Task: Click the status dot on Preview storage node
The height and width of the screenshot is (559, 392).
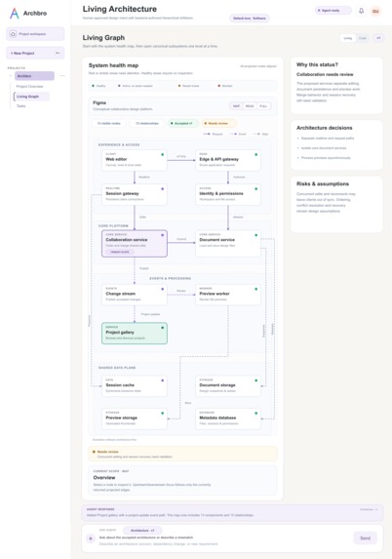Action: [x=163, y=414]
